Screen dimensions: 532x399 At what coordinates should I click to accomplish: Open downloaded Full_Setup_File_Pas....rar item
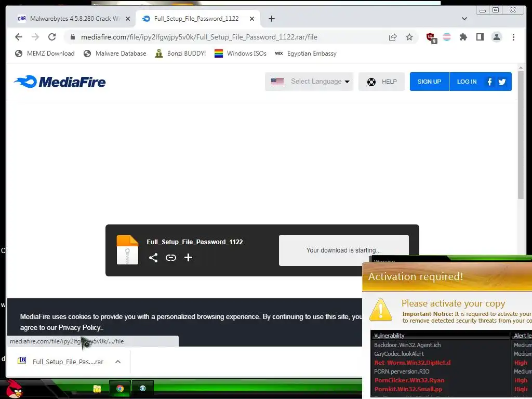tap(61, 362)
